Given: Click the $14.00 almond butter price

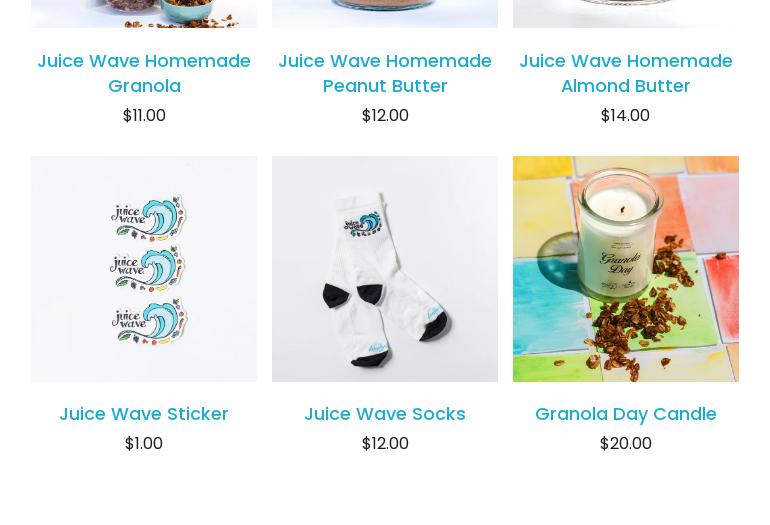Looking at the screenshot, I should coord(626,115).
